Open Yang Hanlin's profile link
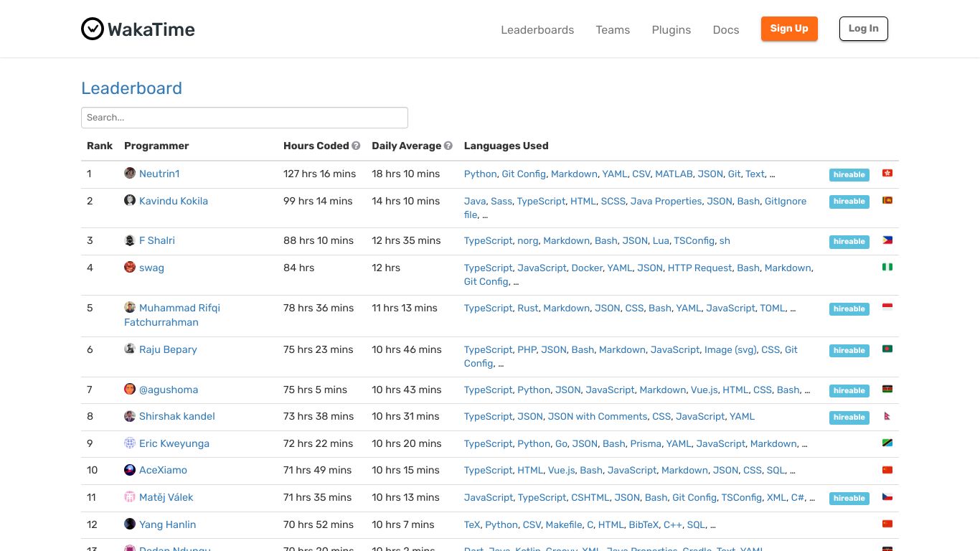 (x=168, y=524)
